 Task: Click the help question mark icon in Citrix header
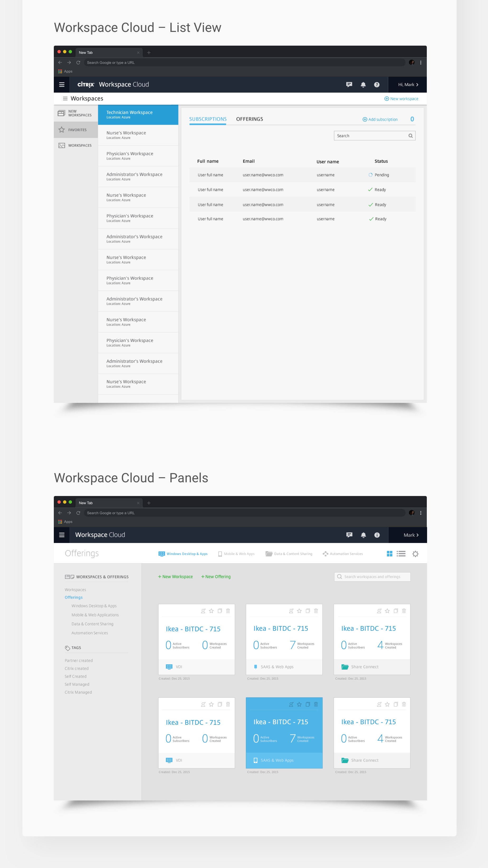[x=376, y=85]
